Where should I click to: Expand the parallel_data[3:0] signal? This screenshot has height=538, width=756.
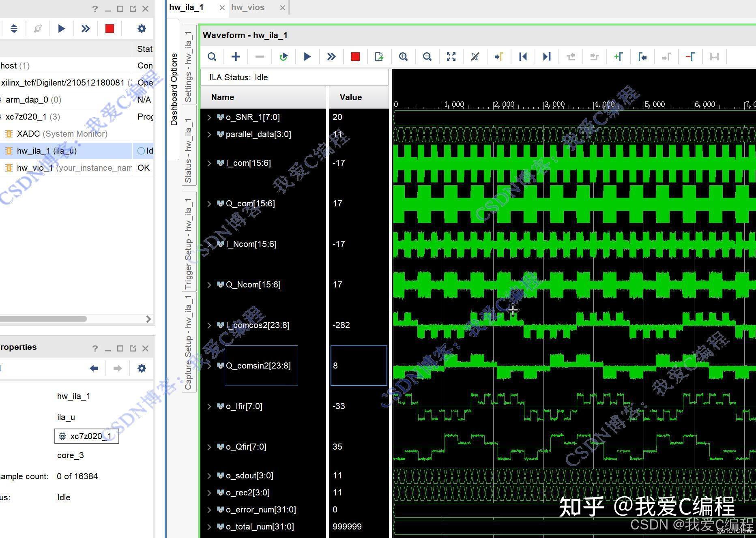209,134
